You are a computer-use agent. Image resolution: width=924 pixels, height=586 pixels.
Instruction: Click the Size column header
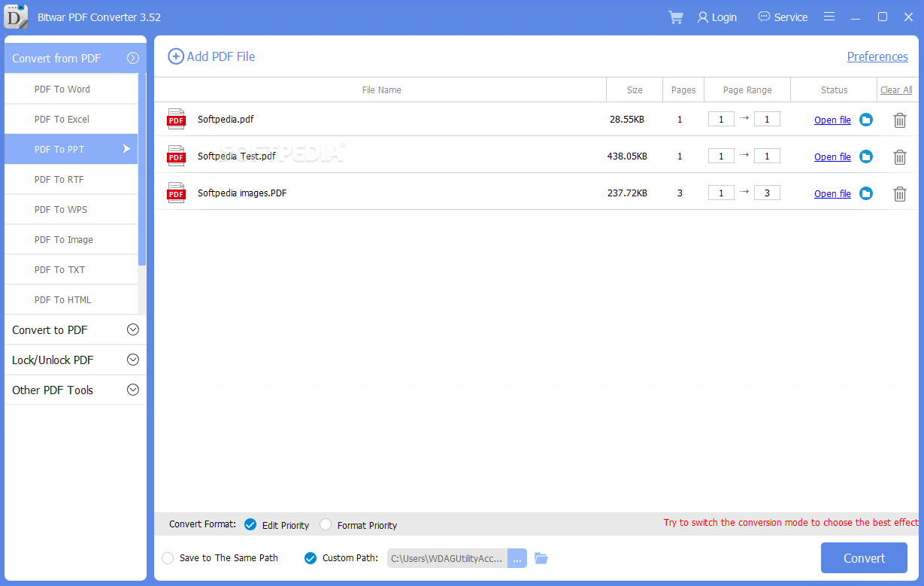(x=635, y=90)
